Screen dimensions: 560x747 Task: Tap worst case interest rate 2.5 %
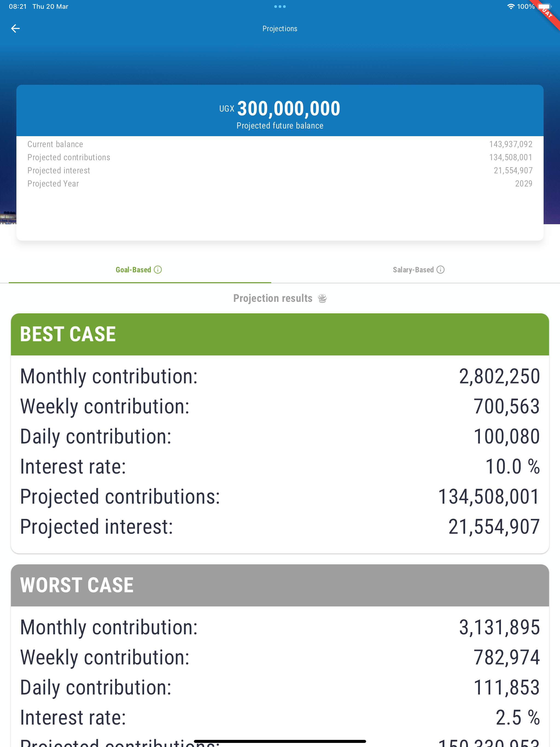click(x=517, y=718)
